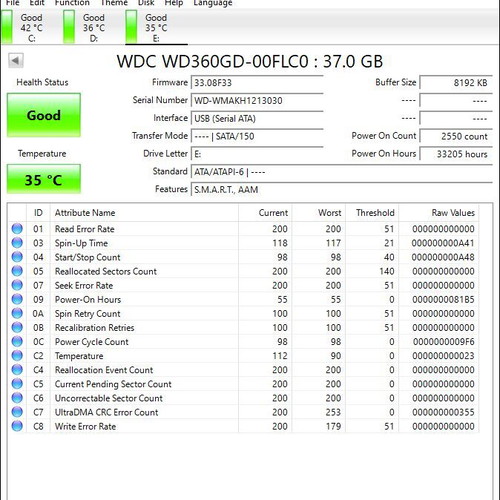
Task: Open the Language menu
Action: click(213, 3)
